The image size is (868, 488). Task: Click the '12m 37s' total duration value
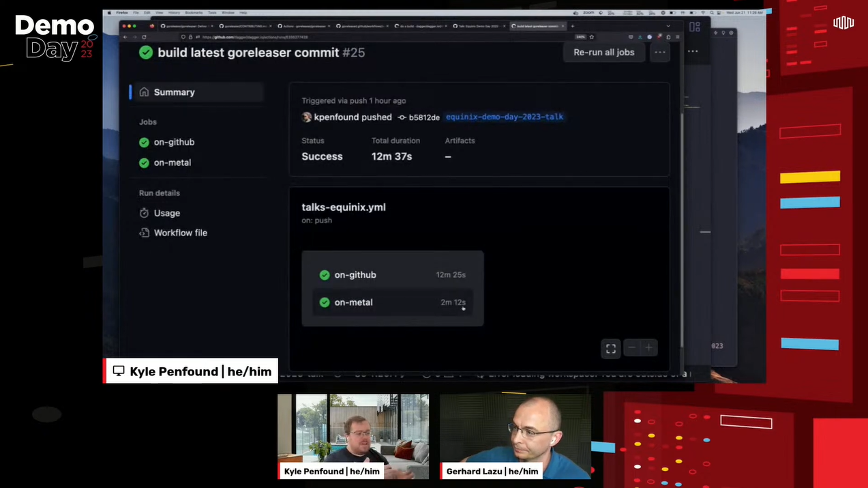391,156
